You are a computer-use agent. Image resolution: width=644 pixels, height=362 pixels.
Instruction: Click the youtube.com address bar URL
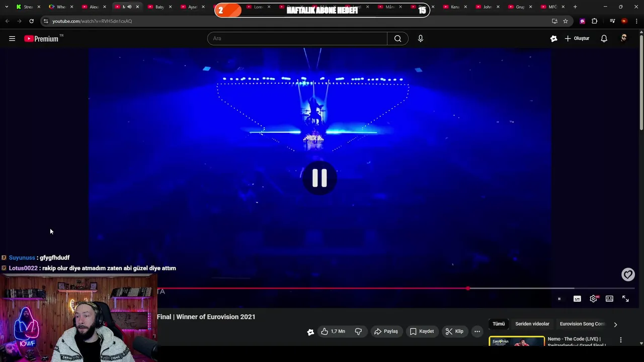(92, 21)
